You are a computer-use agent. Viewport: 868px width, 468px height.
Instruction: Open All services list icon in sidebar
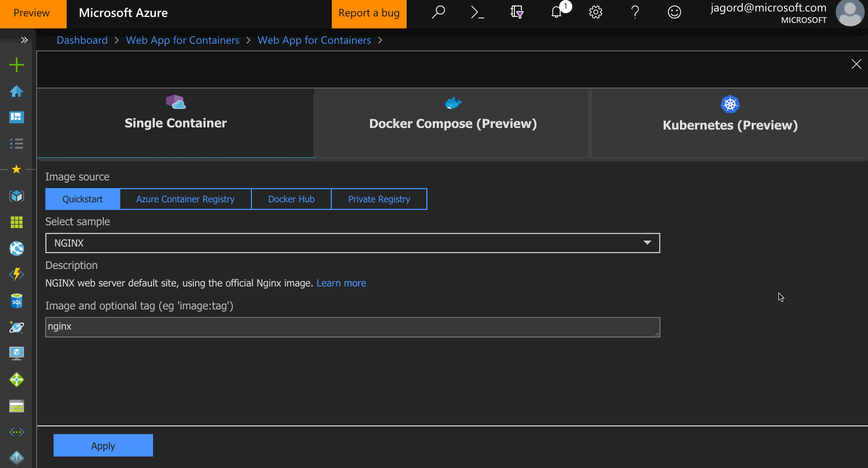16,143
